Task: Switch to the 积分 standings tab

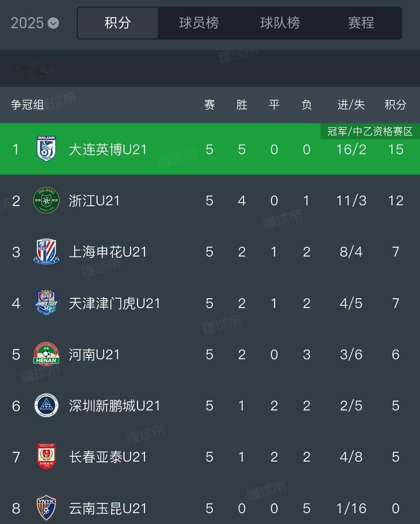Action: (117, 23)
